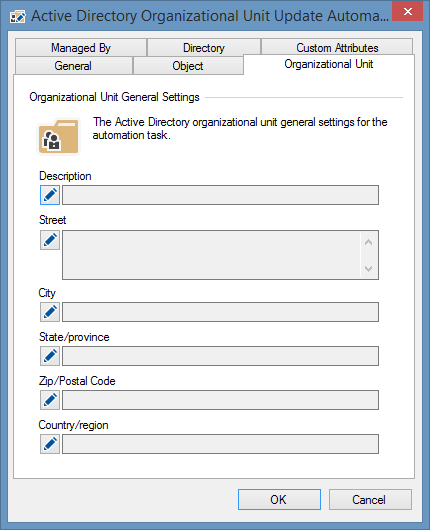Click the Street box scroll up arrow

pyautogui.click(x=368, y=242)
